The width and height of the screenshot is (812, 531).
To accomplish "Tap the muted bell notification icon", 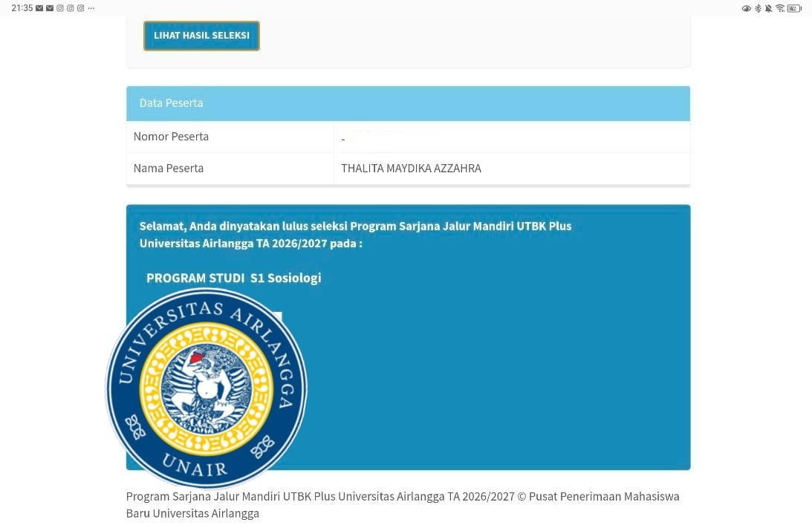I will [768, 8].
